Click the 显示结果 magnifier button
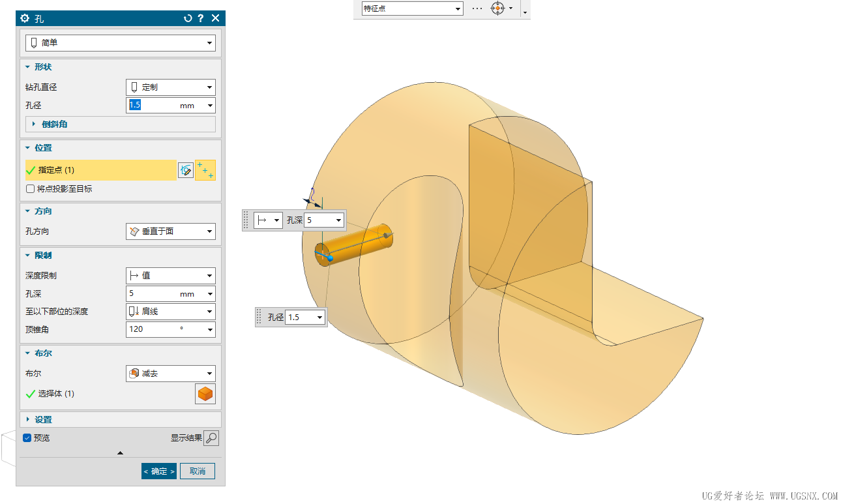The height and width of the screenshot is (504, 841). pyautogui.click(x=211, y=438)
